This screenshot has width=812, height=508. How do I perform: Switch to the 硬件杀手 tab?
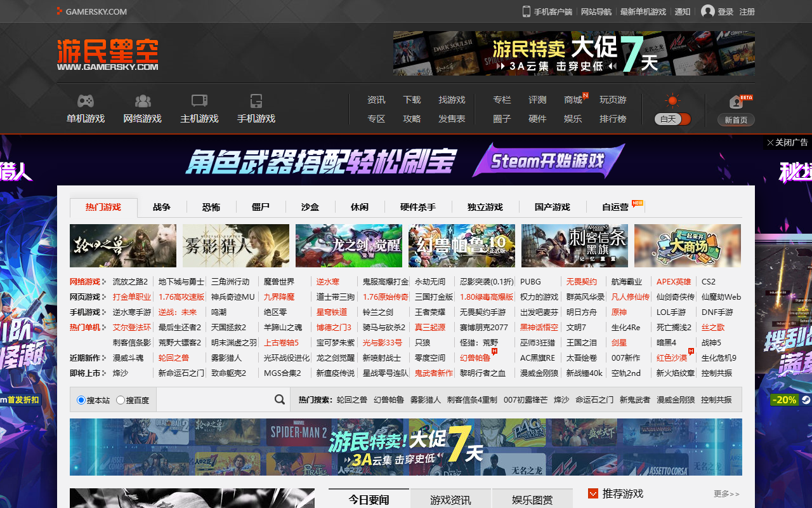[418, 207]
